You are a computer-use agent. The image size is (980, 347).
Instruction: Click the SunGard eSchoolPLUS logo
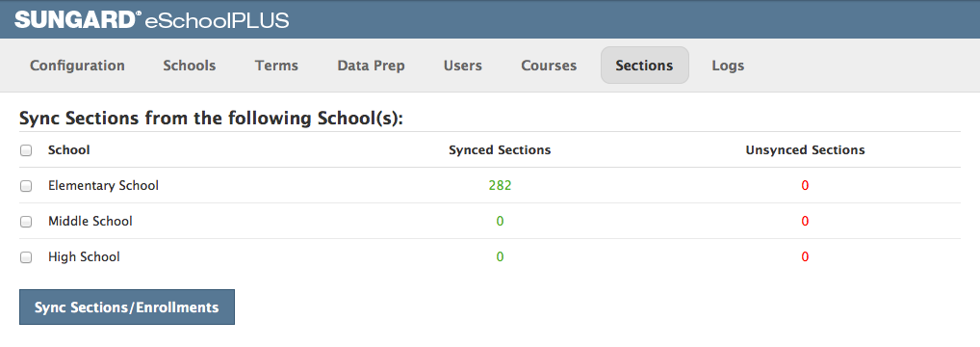coord(152,19)
